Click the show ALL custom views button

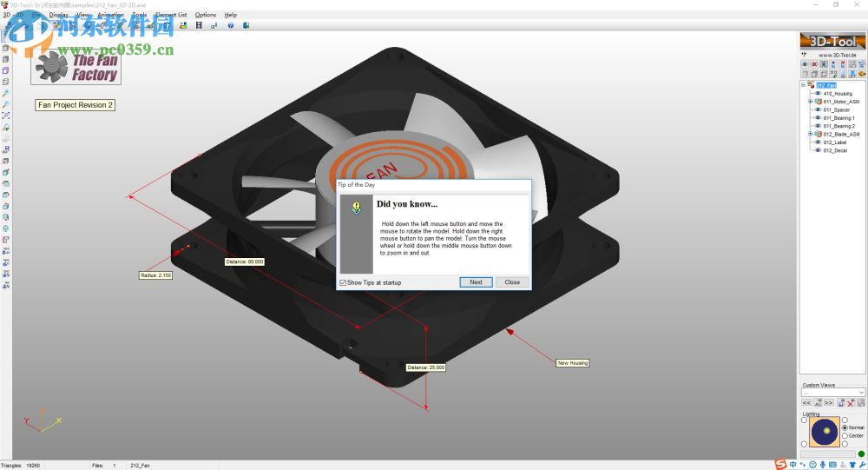pyautogui.click(x=819, y=403)
